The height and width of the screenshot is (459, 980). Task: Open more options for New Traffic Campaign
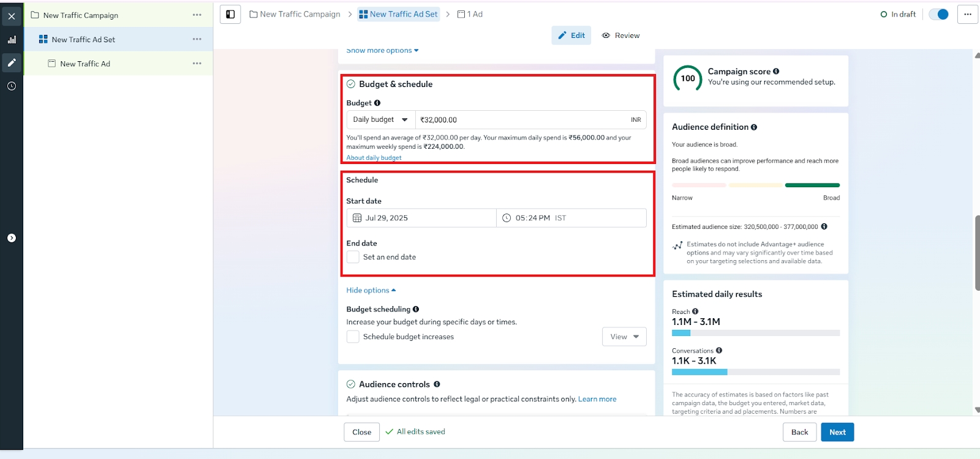click(197, 15)
